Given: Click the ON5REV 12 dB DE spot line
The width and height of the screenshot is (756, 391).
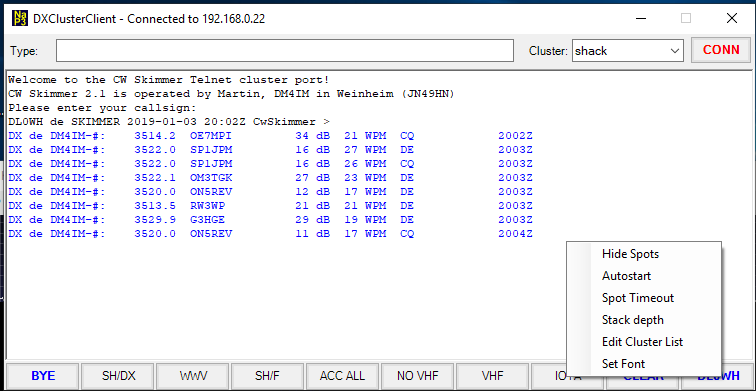Looking at the screenshot, I should pyautogui.click(x=270, y=192).
